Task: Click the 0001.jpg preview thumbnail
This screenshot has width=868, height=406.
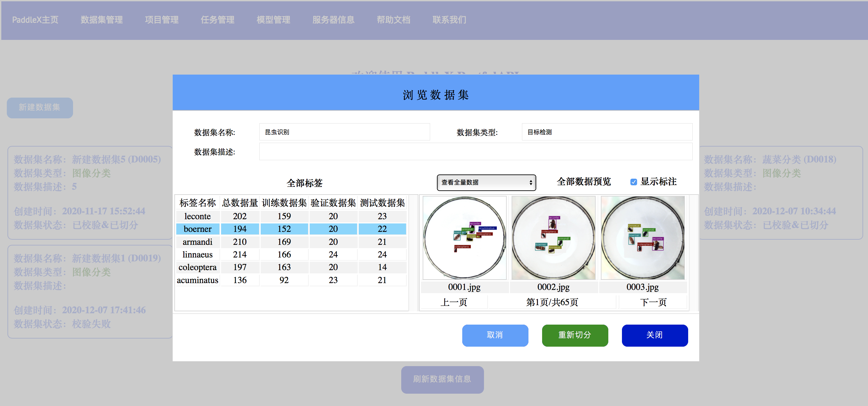Action: [464, 238]
